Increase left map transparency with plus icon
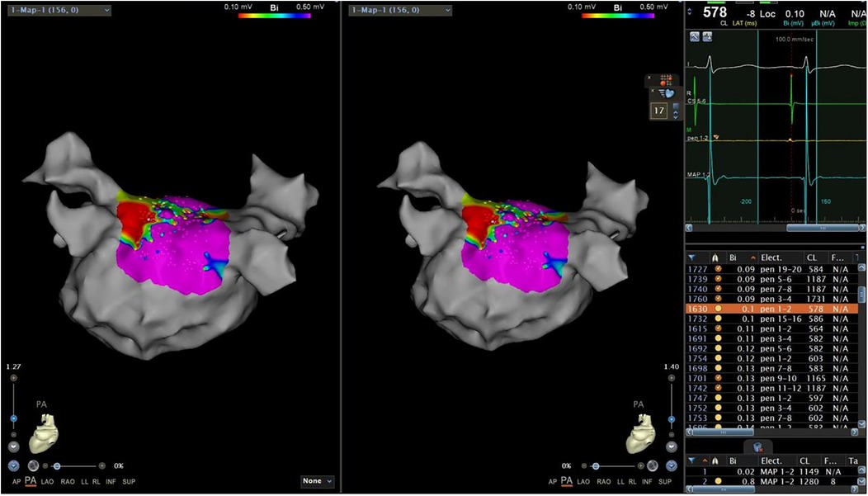Viewport: 868px width, 496px height. click(x=101, y=466)
